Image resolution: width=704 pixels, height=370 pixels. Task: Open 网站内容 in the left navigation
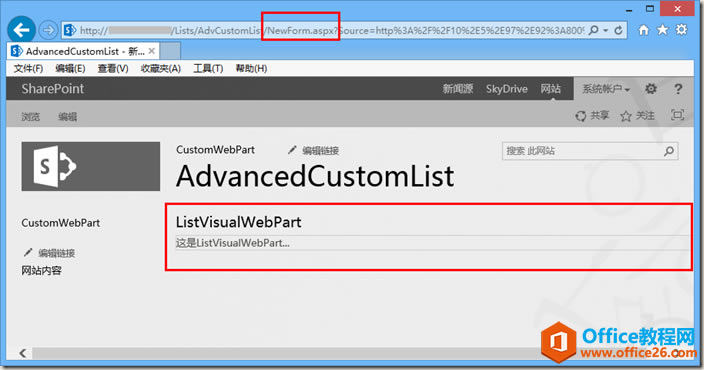point(41,271)
